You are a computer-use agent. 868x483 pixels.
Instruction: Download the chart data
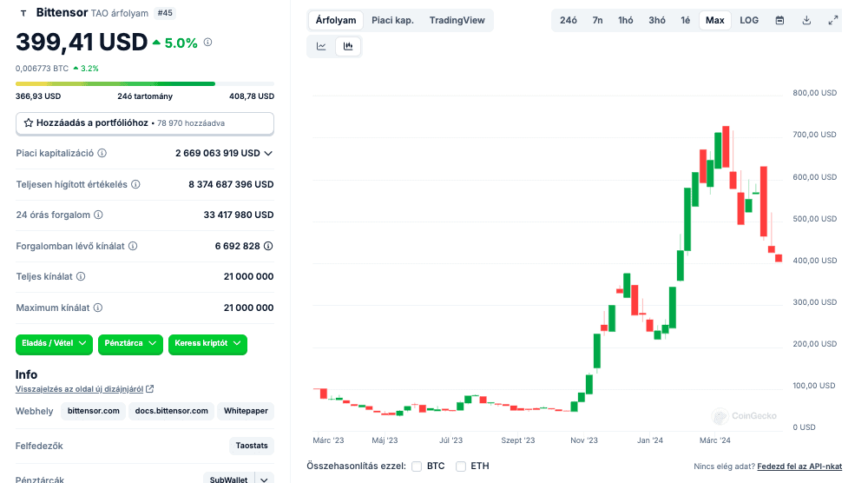[806, 21]
